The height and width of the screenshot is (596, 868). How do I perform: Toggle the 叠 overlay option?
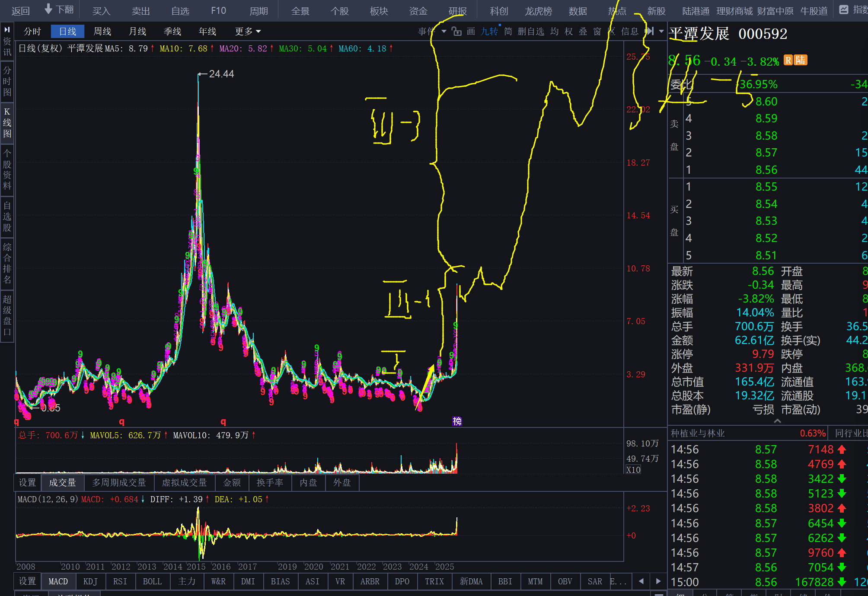[x=583, y=31]
